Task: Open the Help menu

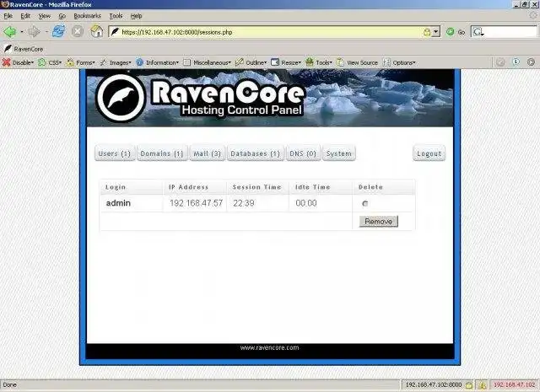Action: (136, 16)
